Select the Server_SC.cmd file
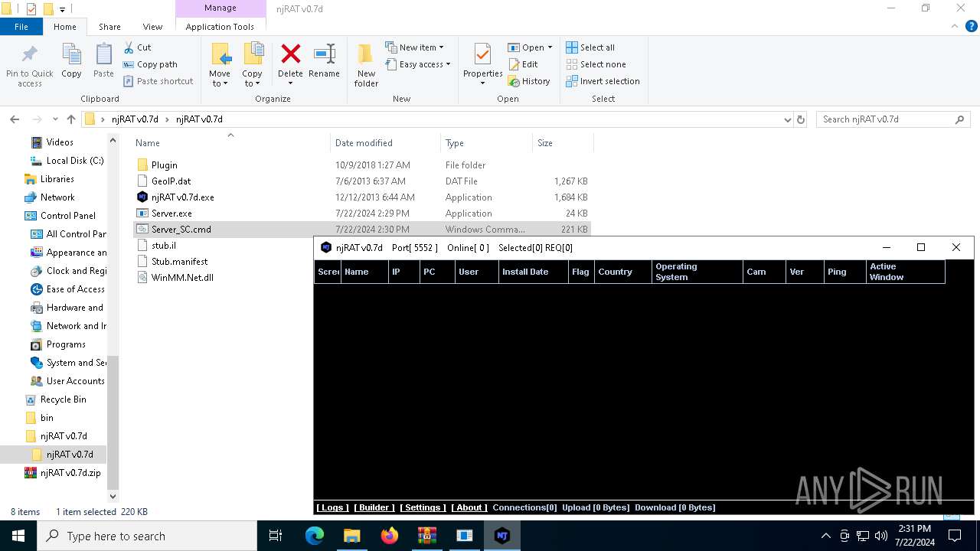The image size is (980, 551). click(181, 229)
